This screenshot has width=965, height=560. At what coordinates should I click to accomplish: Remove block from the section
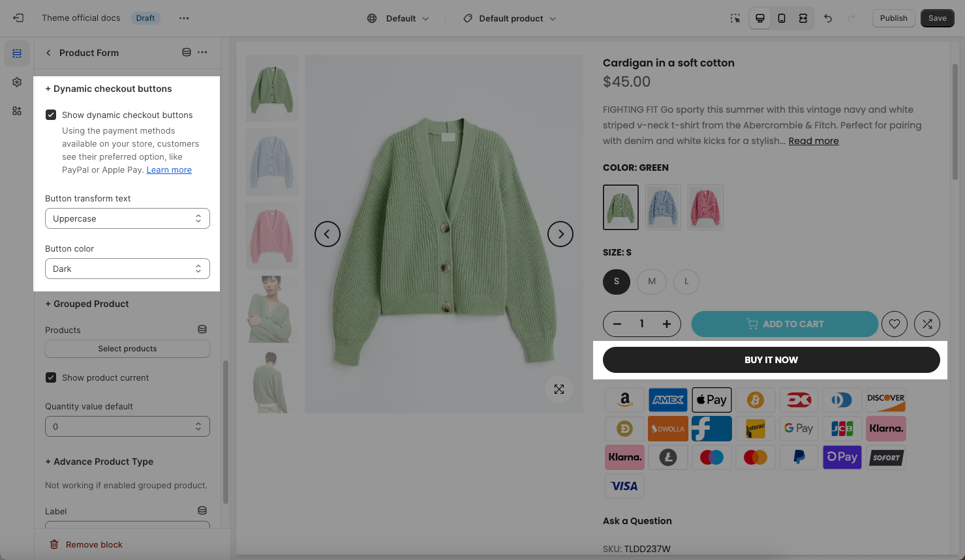86,544
